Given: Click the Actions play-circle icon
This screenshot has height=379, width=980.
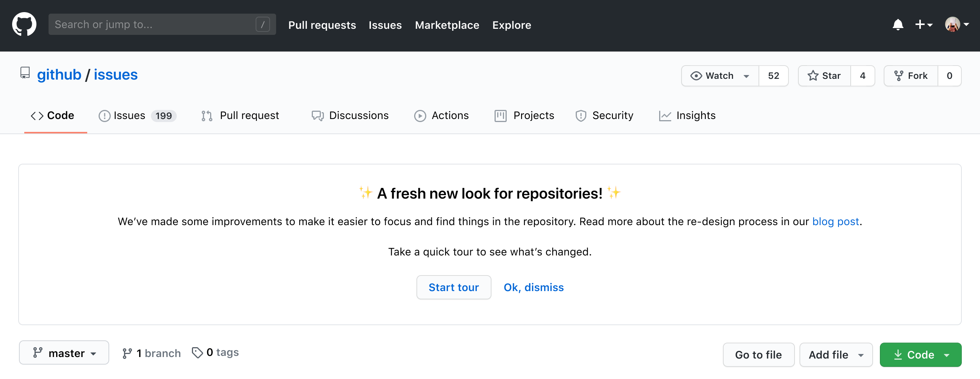Looking at the screenshot, I should (x=420, y=116).
